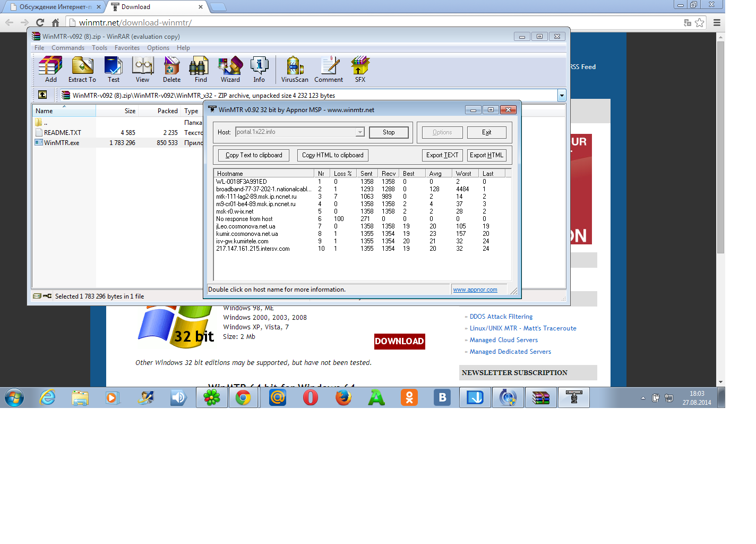This screenshot has width=756, height=544.
Task: Open the Favorites menu in WinRAR
Action: [x=127, y=48]
